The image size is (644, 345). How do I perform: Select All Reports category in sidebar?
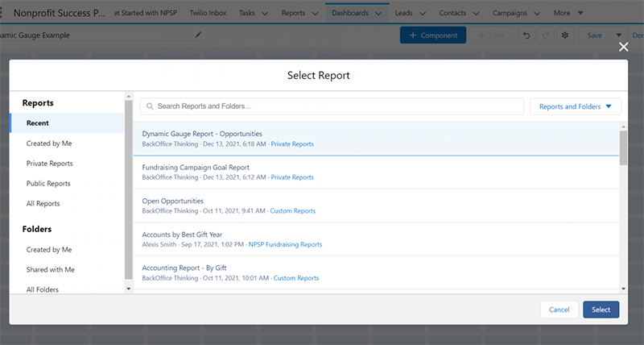43,204
